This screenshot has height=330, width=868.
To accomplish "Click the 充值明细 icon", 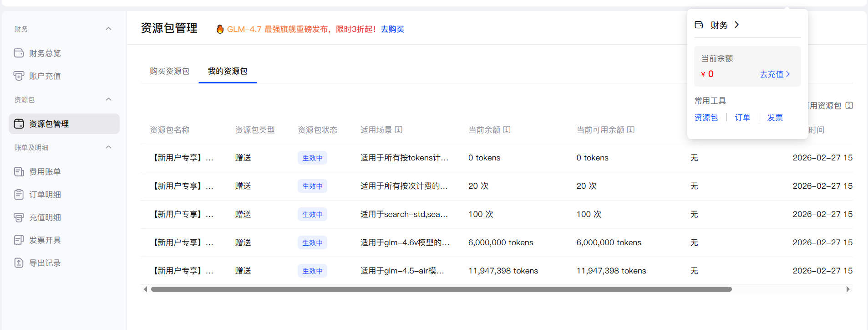I will [x=19, y=217].
